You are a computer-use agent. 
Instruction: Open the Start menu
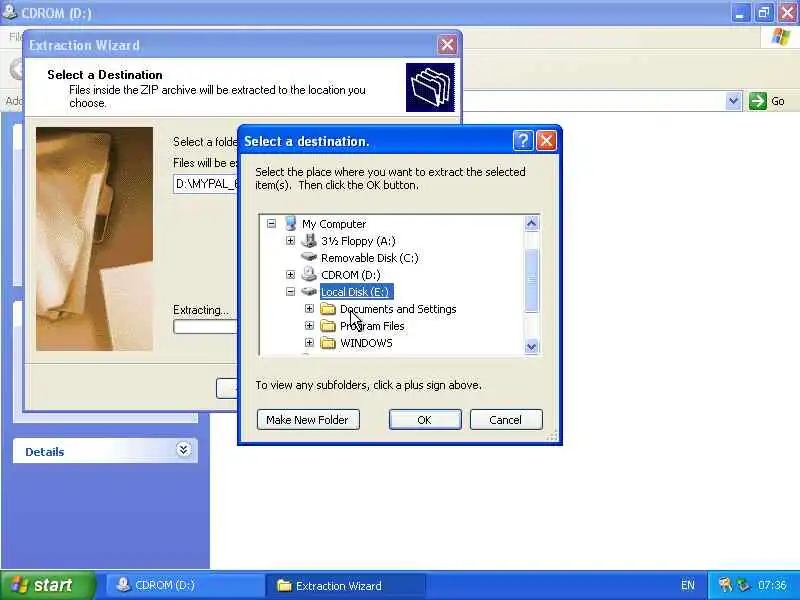[47, 585]
